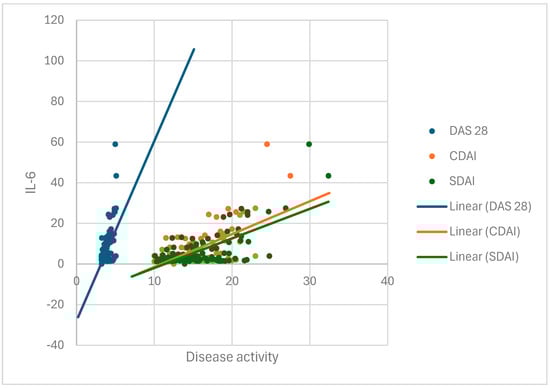The height and width of the screenshot is (388, 550).
Task: Click the green SDAI point at x 30
Action: 309,144
